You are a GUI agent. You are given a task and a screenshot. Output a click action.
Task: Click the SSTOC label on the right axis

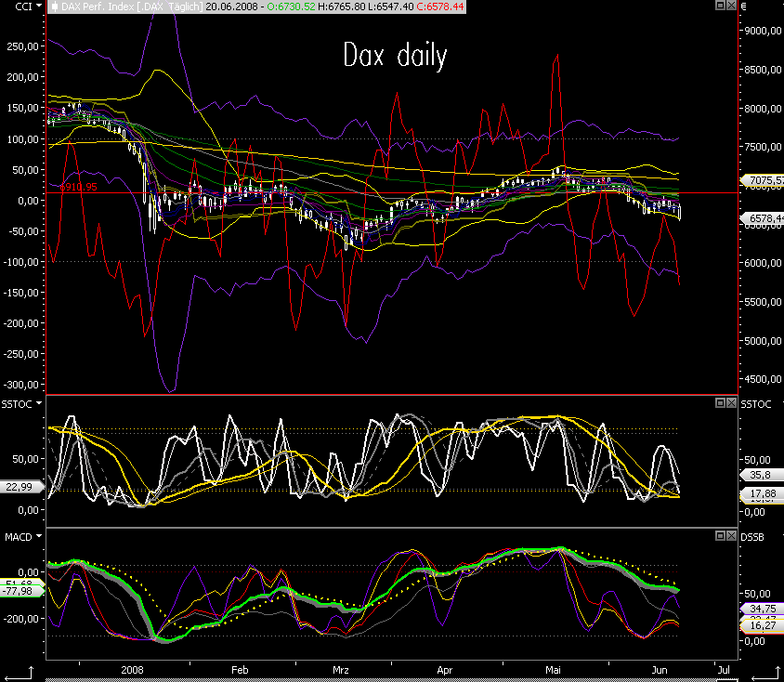tap(755, 404)
